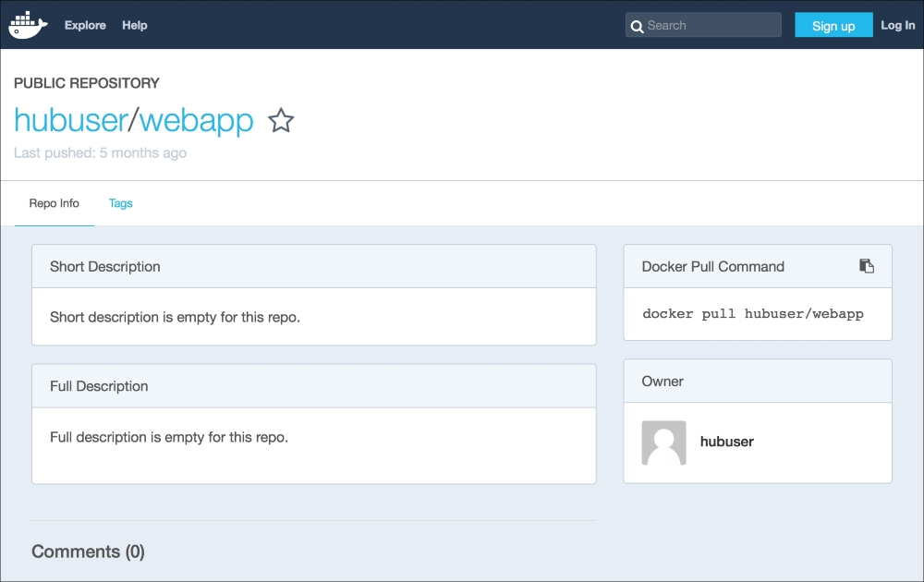924x582 pixels.
Task: Select the Repo Info tab
Action: click(x=55, y=203)
